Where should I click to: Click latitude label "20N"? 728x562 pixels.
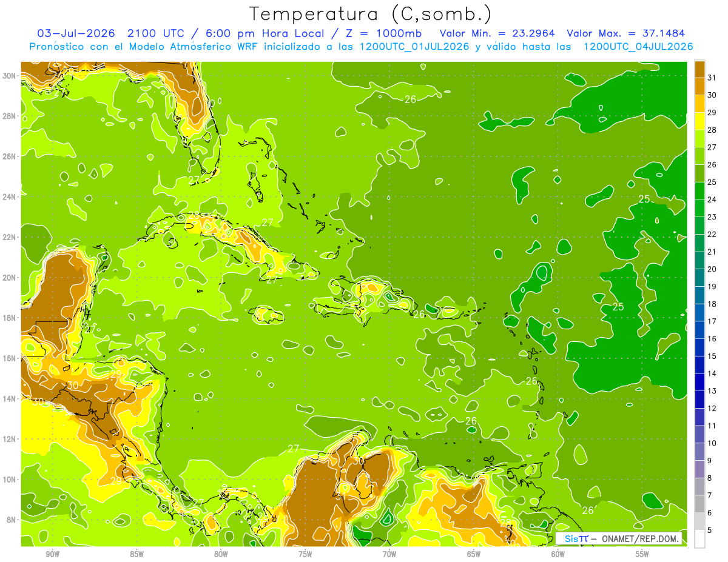pyautogui.click(x=10, y=278)
